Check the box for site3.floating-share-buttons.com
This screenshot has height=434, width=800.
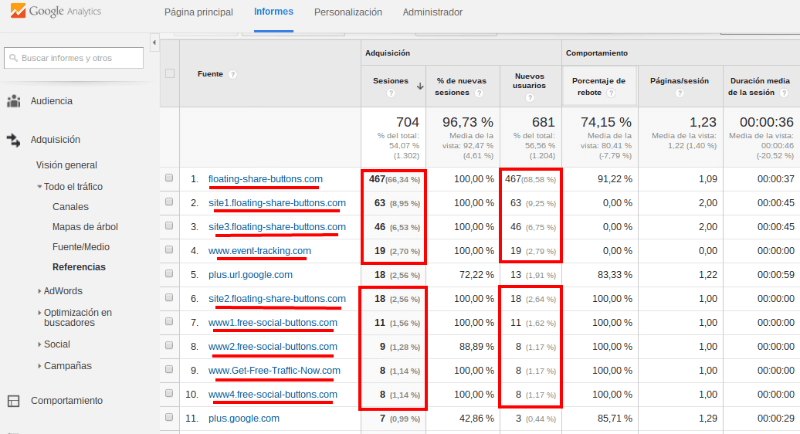(x=169, y=226)
